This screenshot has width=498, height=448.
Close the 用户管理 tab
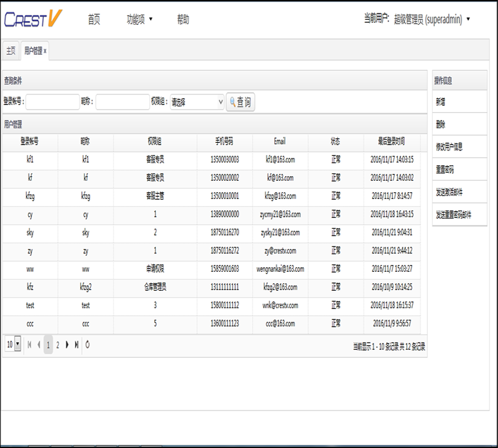45,51
